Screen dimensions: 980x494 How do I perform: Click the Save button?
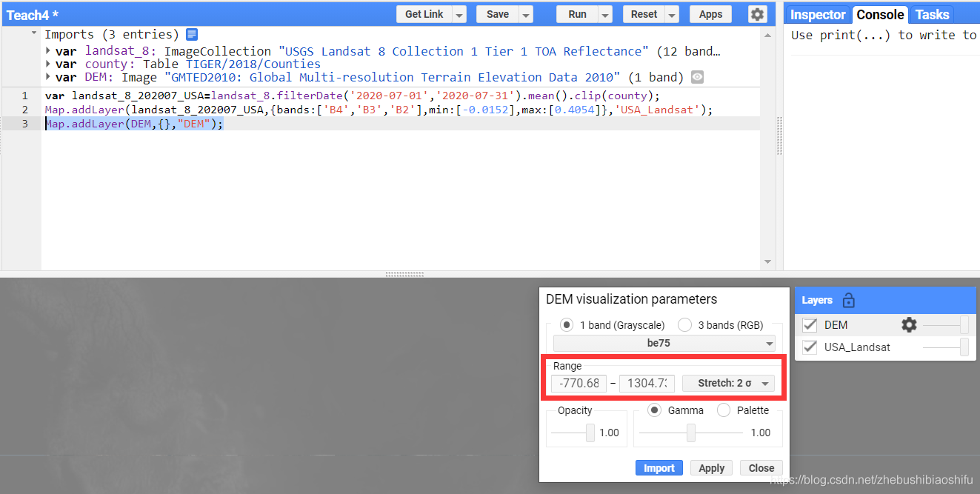coord(497,14)
